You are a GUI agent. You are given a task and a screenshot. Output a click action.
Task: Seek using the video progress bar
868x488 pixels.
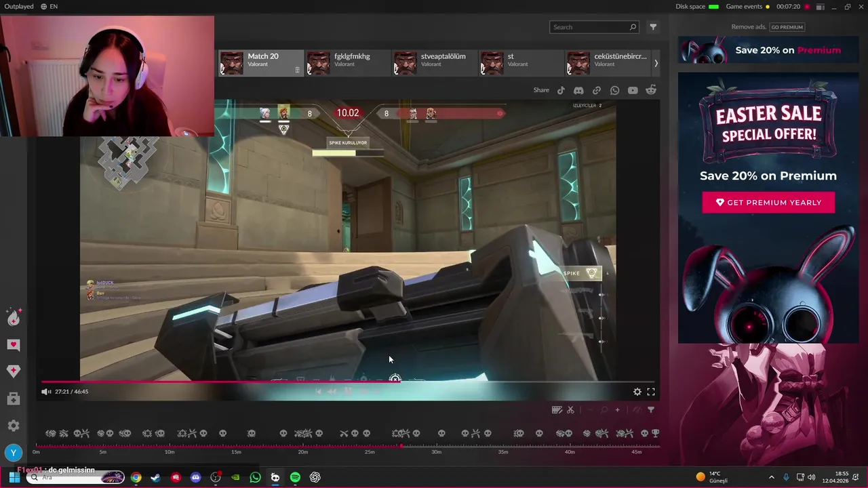[x=348, y=382]
